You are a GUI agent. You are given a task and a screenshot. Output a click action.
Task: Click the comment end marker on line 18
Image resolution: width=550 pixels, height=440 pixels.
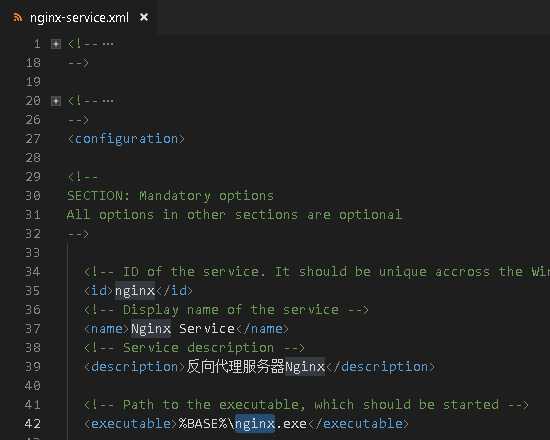click(78, 63)
